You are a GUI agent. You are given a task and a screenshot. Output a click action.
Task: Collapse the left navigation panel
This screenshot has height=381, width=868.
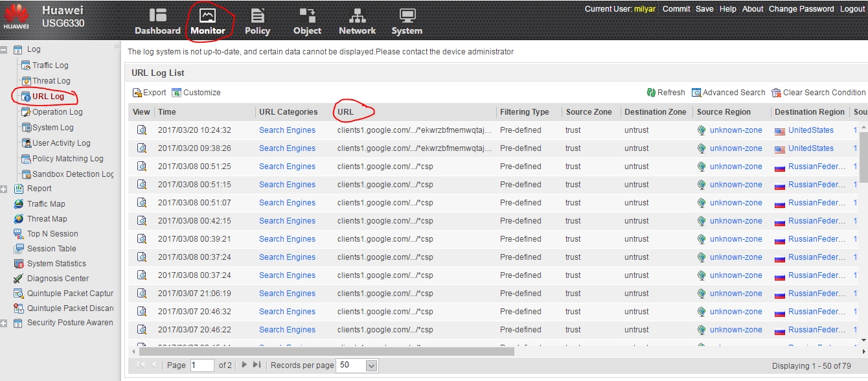[x=117, y=47]
